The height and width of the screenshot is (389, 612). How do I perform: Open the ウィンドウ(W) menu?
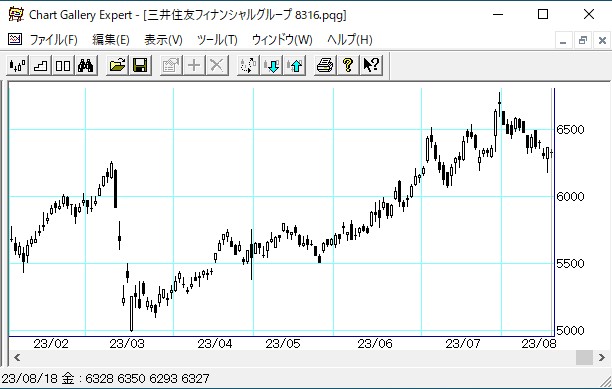click(x=282, y=39)
